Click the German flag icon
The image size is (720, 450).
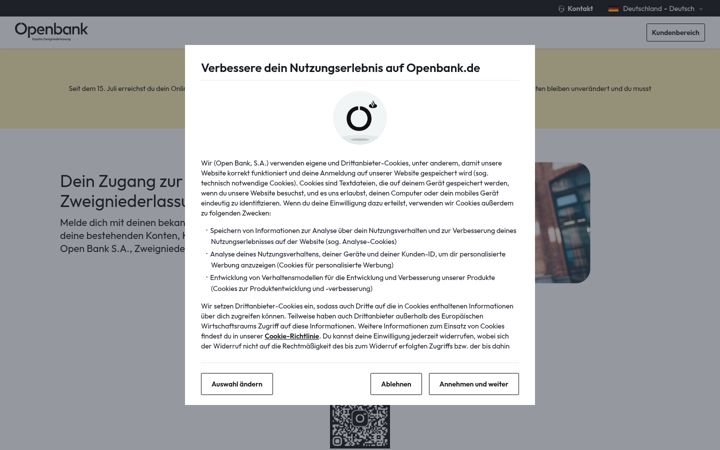coord(613,9)
